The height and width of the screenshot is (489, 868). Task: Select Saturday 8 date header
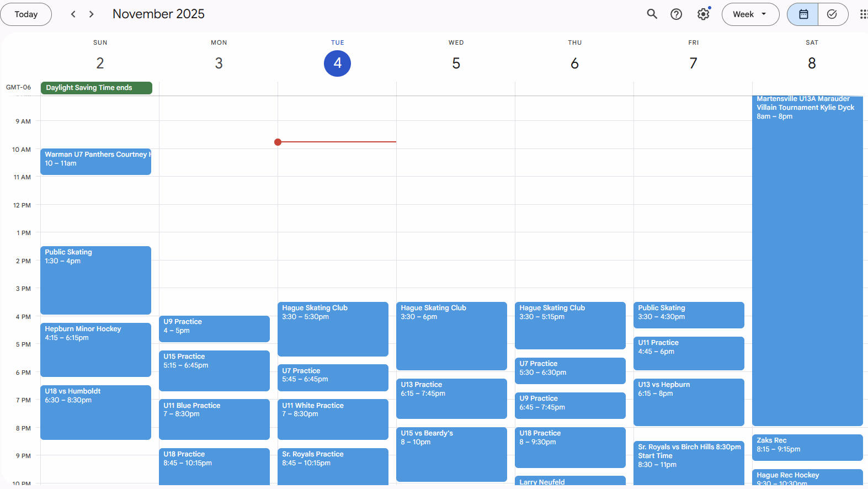click(811, 63)
